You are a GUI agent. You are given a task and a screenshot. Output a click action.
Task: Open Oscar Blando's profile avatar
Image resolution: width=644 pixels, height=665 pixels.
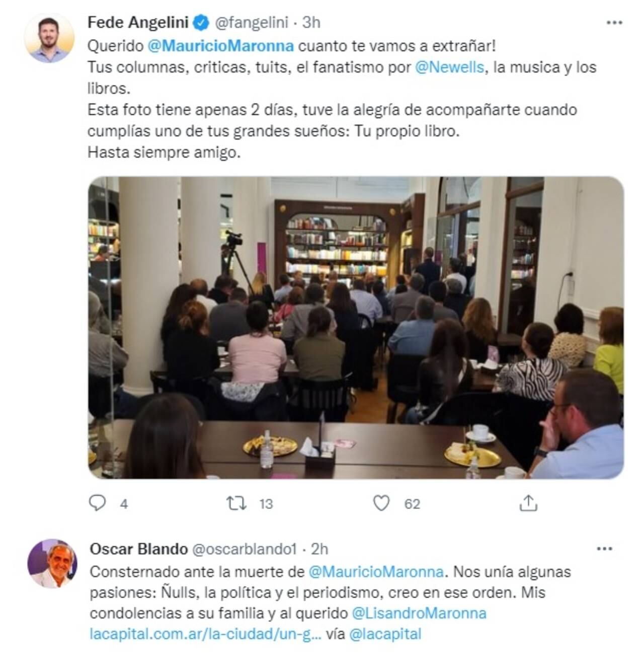pos(52,563)
